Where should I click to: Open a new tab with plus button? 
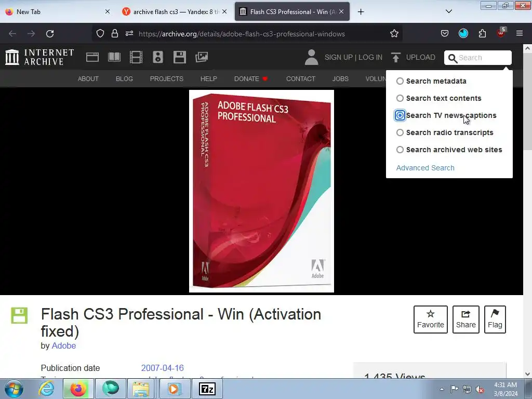pos(361,12)
